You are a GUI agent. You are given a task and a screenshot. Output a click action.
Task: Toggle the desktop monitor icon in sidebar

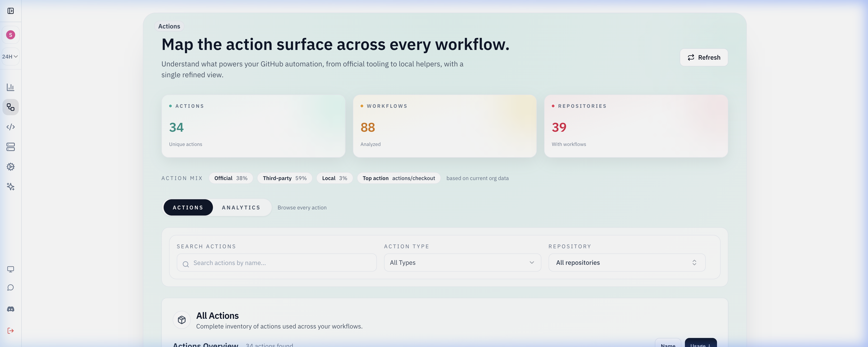pos(11,269)
